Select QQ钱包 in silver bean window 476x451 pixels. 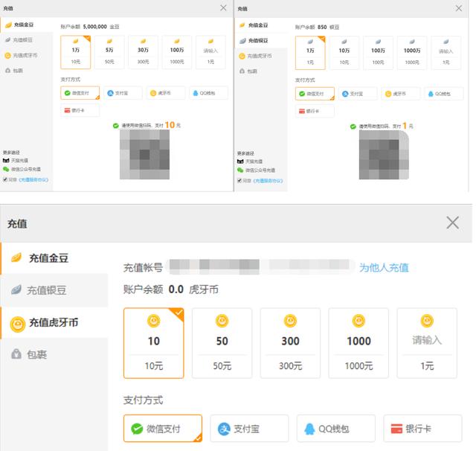click(444, 94)
